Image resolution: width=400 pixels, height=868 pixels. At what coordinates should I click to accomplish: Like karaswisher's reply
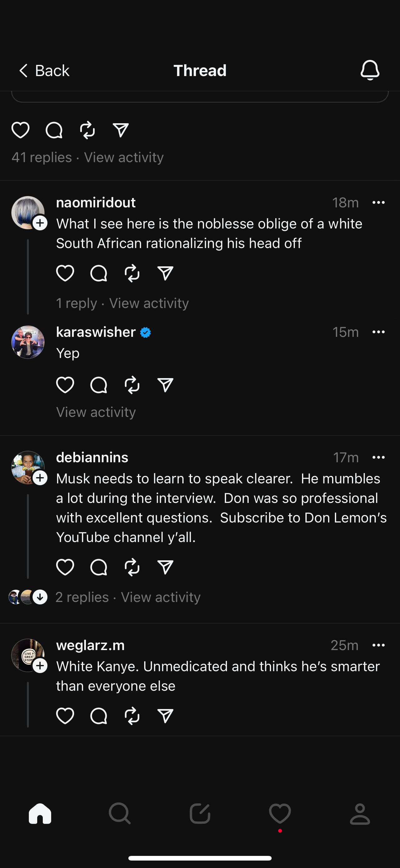pyautogui.click(x=65, y=385)
